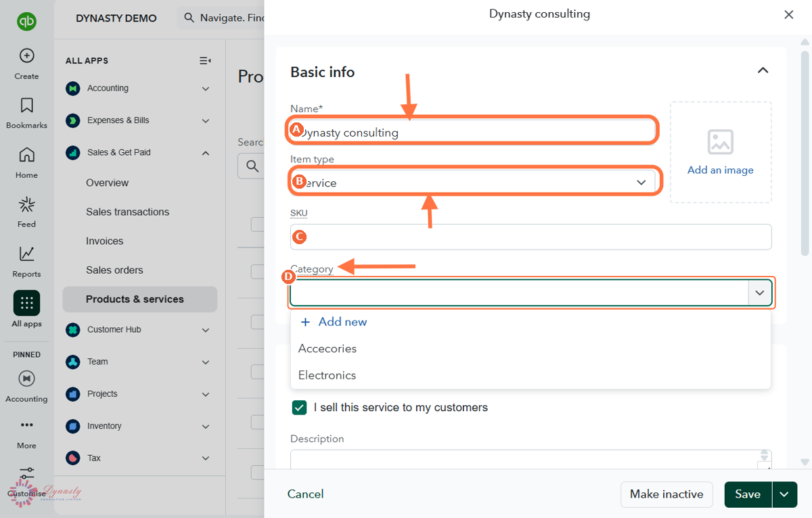Open Invoices menu item
The width and height of the screenshot is (812, 518).
tap(104, 241)
